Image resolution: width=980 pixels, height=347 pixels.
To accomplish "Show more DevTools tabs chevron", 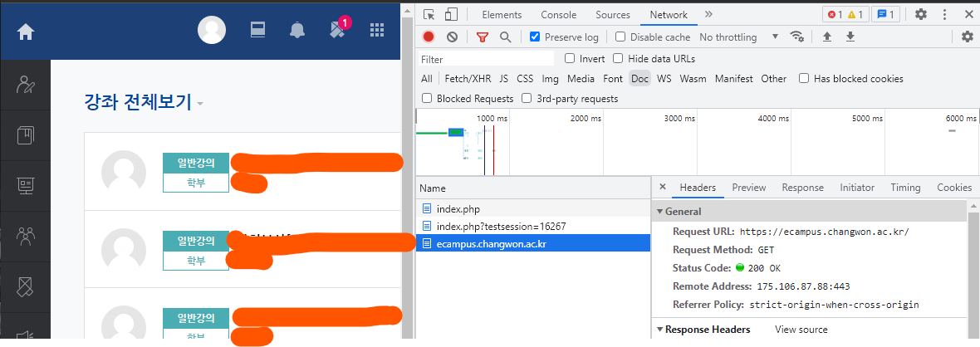I will click(x=708, y=14).
